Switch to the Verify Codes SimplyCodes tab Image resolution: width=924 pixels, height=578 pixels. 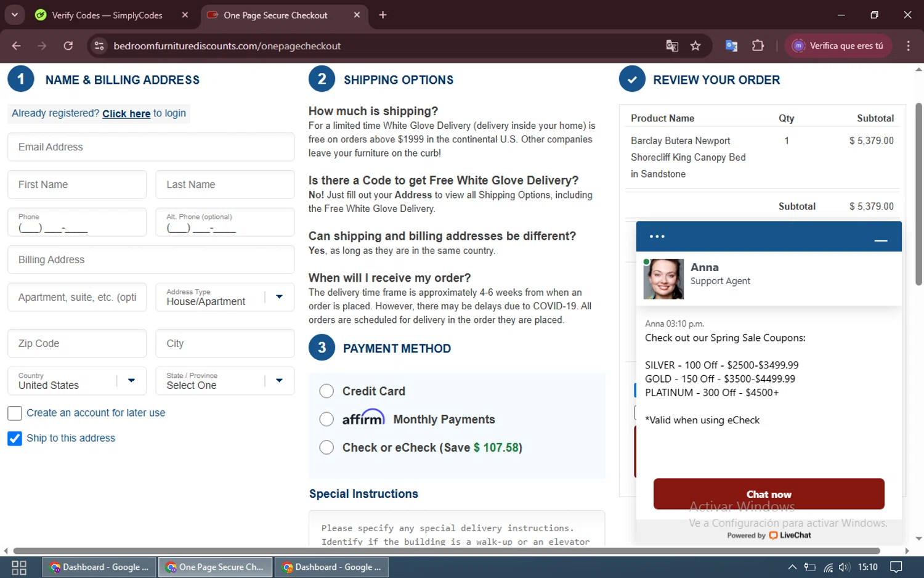pyautogui.click(x=108, y=15)
